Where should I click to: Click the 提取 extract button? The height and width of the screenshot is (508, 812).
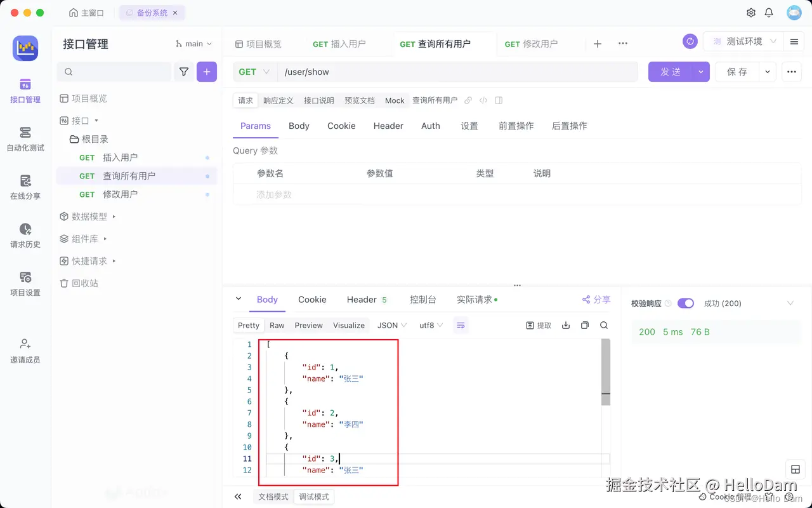(539, 324)
